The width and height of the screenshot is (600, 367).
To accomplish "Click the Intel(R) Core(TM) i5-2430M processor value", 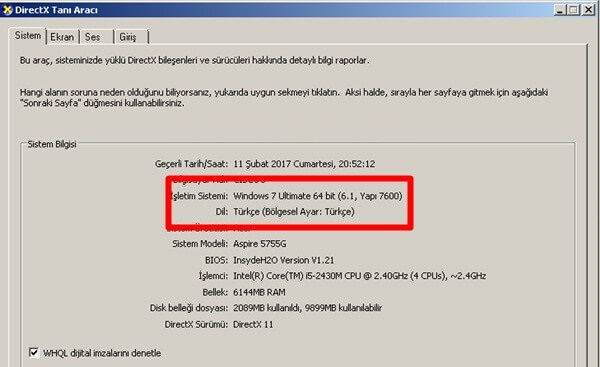I will point(360,276).
